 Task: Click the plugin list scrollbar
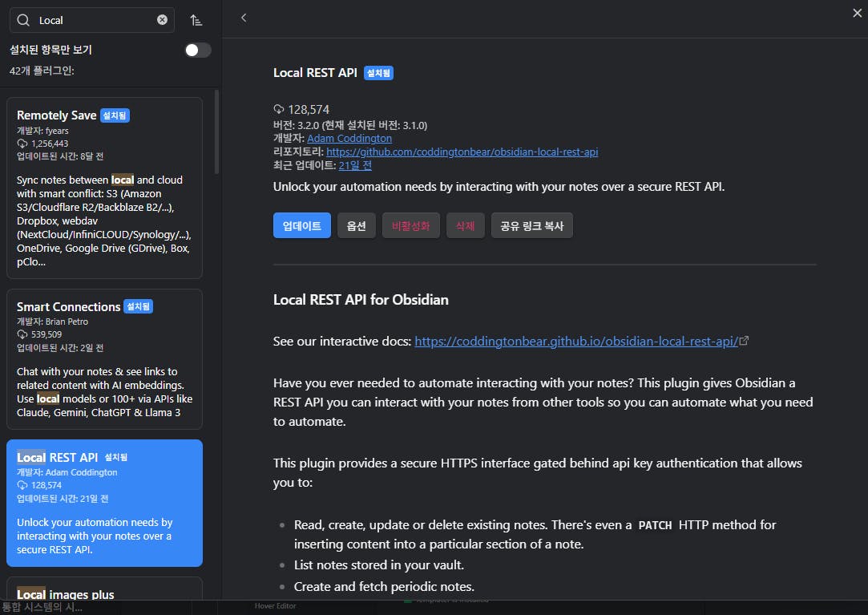pyautogui.click(x=216, y=131)
